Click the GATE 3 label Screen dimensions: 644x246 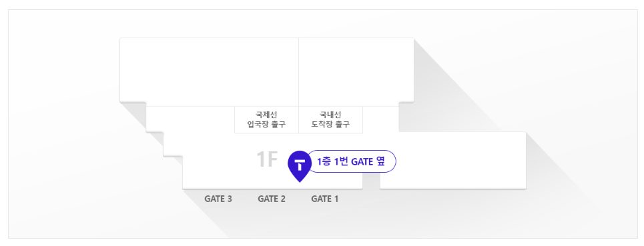pos(218,199)
